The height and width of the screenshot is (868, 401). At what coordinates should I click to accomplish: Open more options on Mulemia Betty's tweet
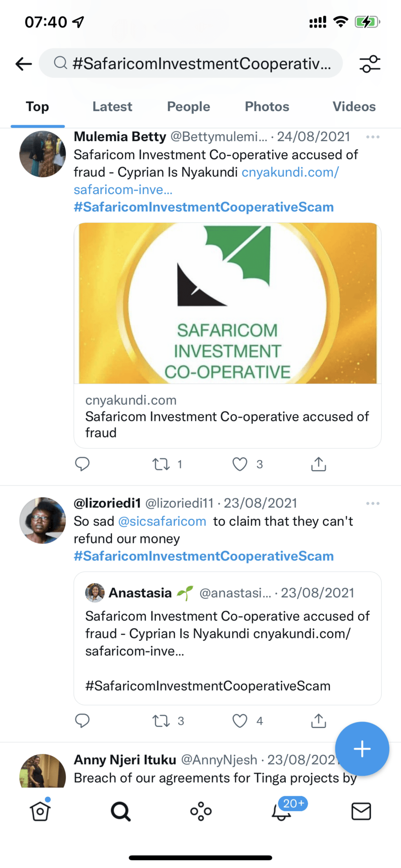point(373,137)
